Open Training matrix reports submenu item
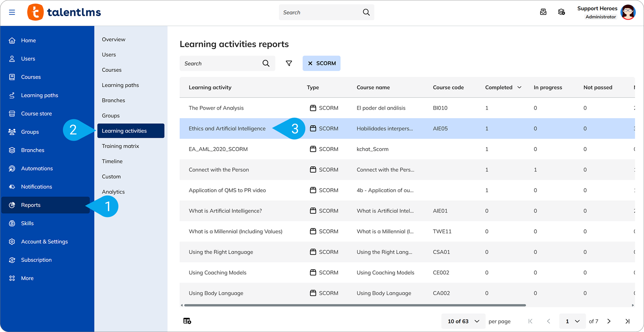Viewport: 644px width, 332px height. coord(120,146)
